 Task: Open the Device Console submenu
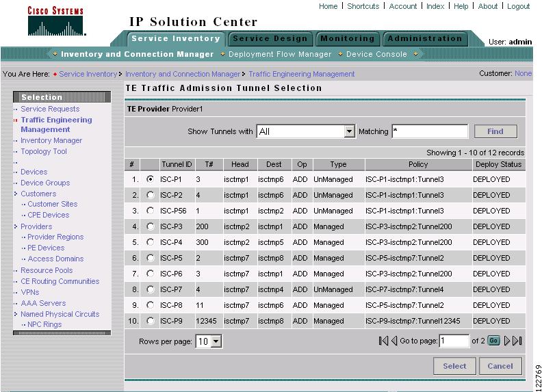click(x=376, y=54)
